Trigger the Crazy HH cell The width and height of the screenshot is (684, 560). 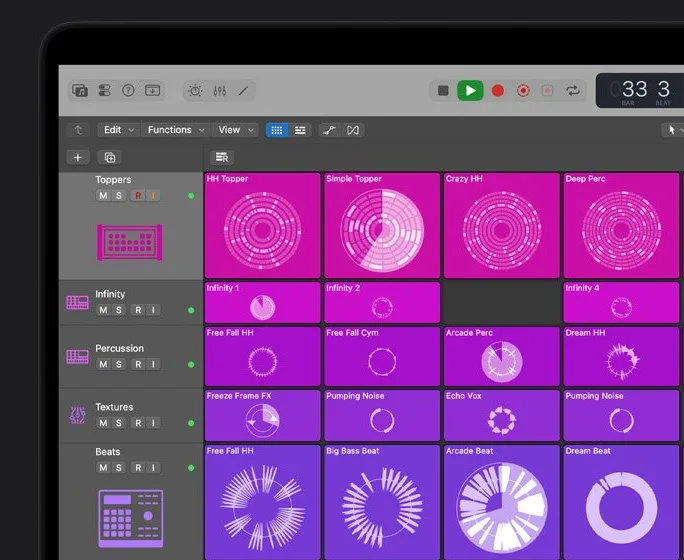(x=502, y=225)
